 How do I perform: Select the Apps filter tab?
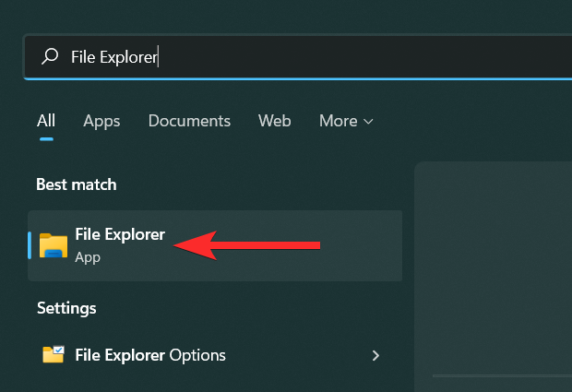101,121
